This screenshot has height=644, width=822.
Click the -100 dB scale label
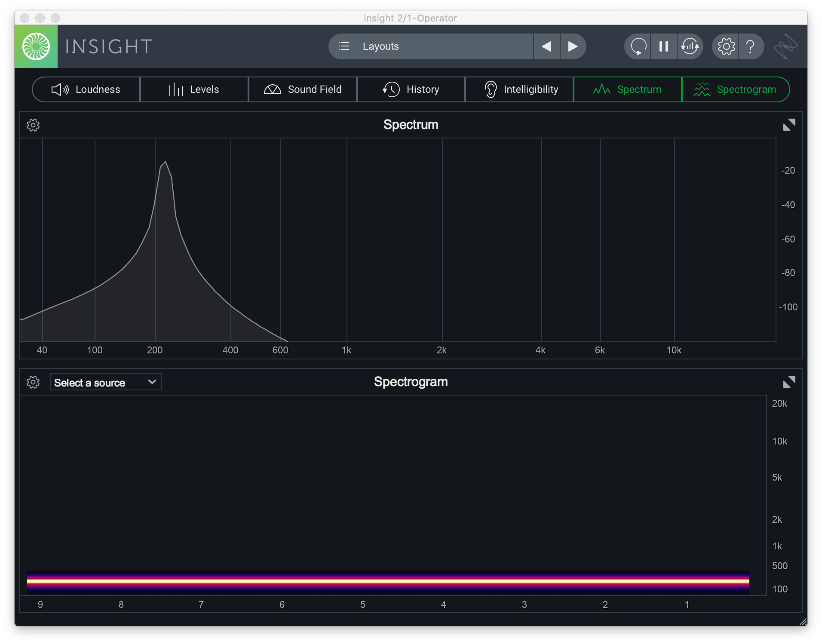pyautogui.click(x=788, y=307)
